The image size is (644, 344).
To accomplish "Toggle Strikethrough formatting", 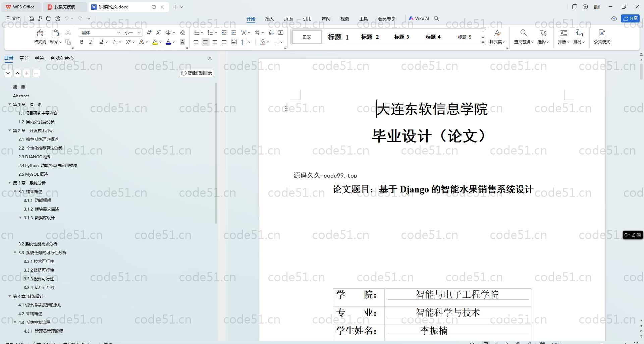I will pyautogui.click(x=115, y=42).
